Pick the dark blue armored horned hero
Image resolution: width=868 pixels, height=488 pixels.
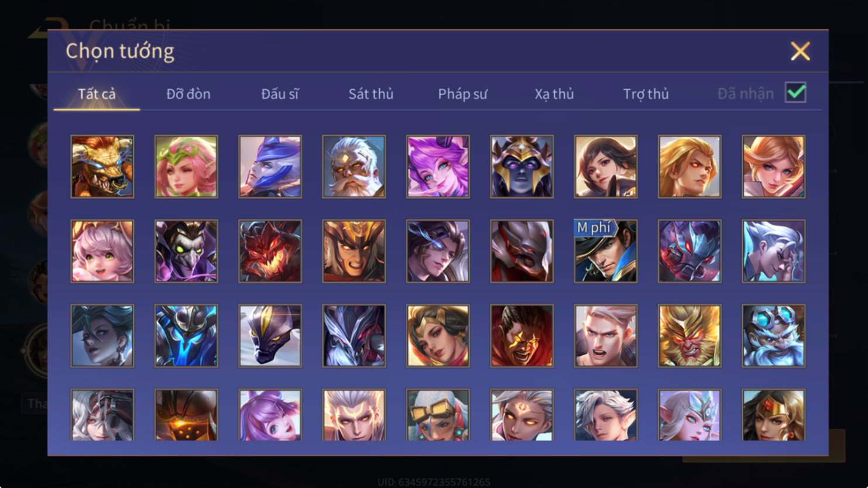click(186, 336)
